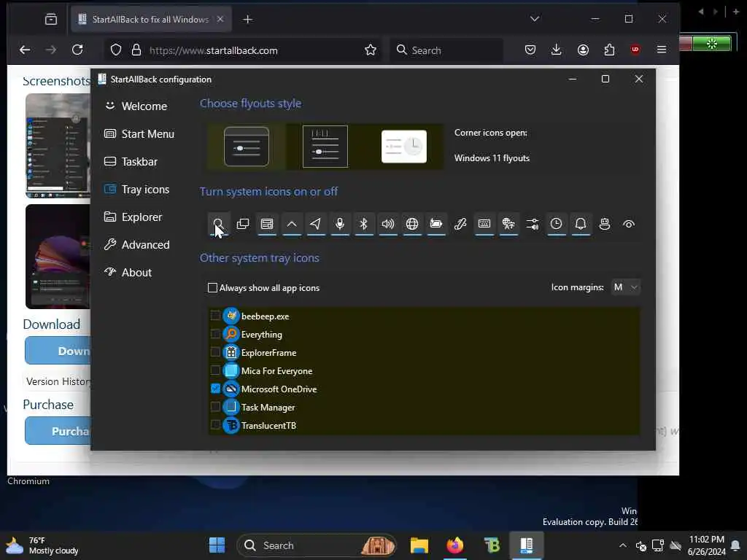
Task: Click the Purchase button on webpage
Action: 58,431
